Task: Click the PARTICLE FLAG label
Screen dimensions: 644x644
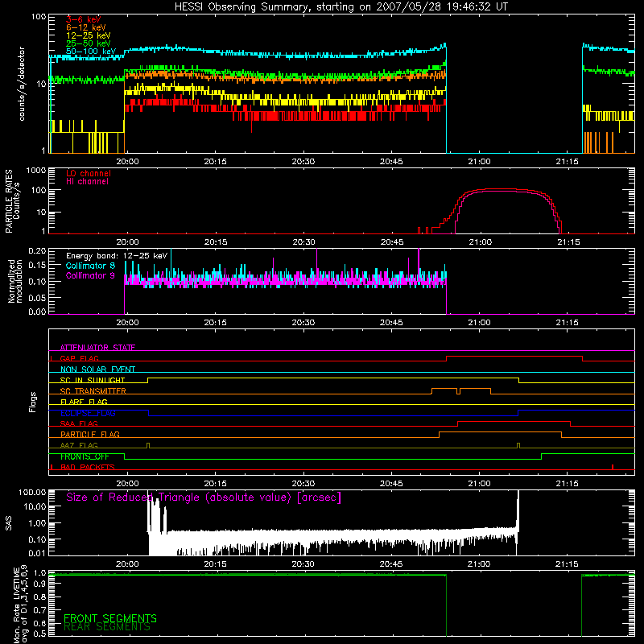Action: point(90,435)
